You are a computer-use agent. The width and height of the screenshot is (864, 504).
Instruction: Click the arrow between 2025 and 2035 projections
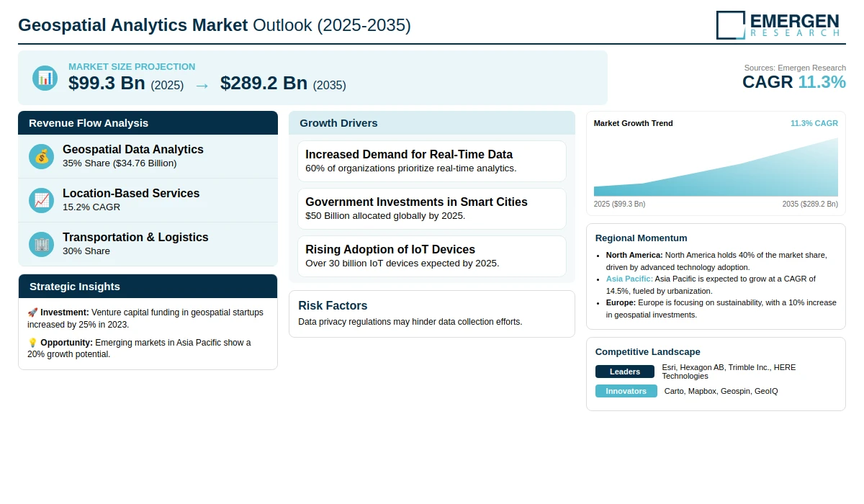pyautogui.click(x=202, y=85)
